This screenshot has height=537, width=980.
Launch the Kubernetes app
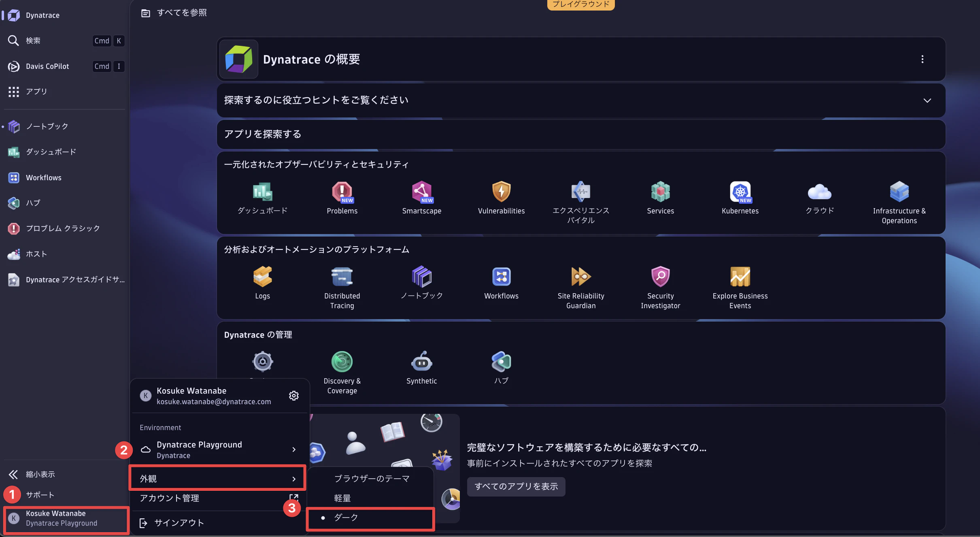tap(740, 198)
